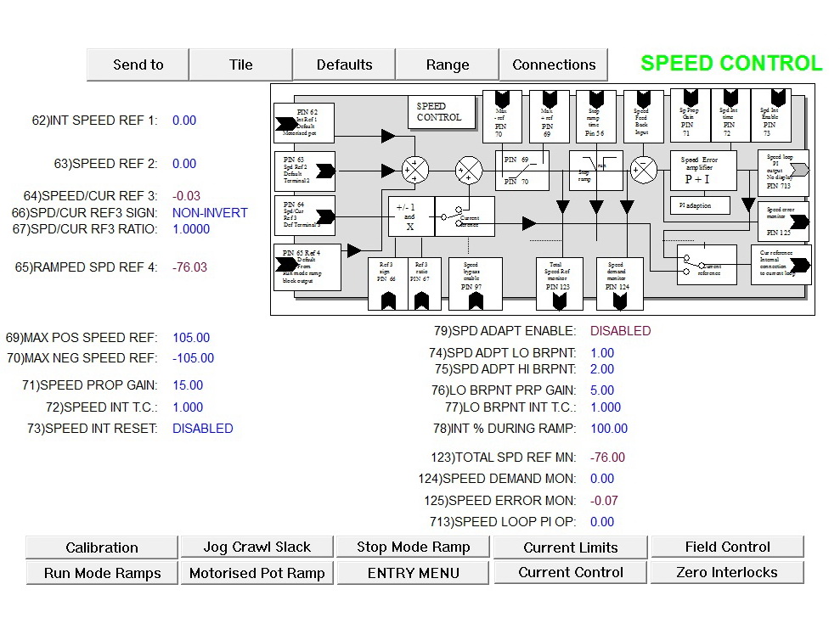The image size is (840, 640).
Task: Open the Jog Crawl Slack page
Action: tap(257, 547)
